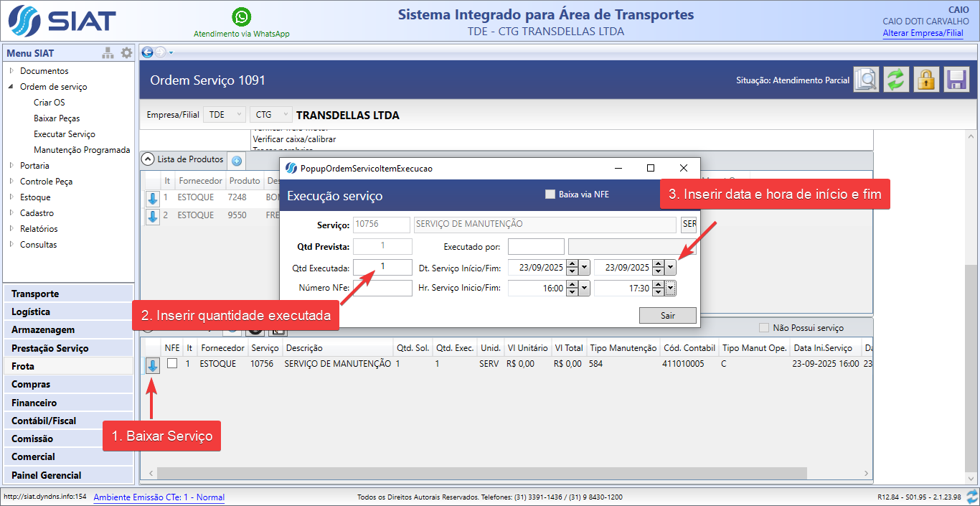
Task: Collapse the Lista de Produtos section
Action: (148, 159)
